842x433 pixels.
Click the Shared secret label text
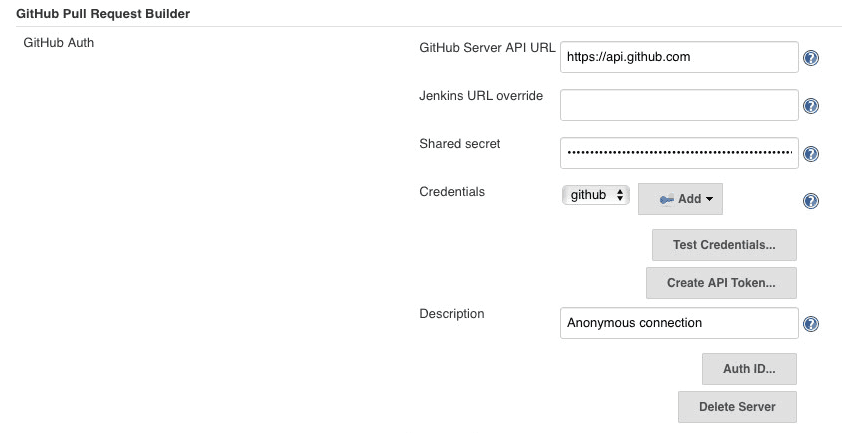point(460,144)
